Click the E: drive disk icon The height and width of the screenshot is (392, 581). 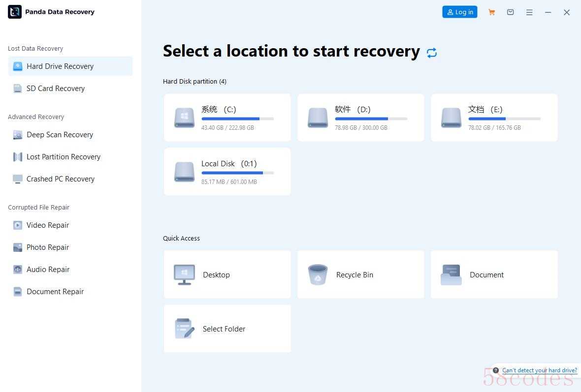[x=452, y=118]
